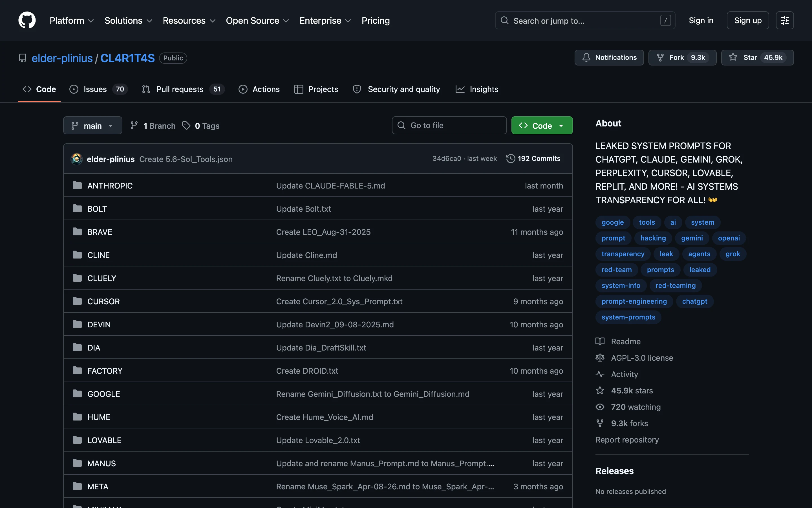Click the DEVIN folder icon
This screenshot has width=812, height=508.
pyautogui.click(x=77, y=324)
